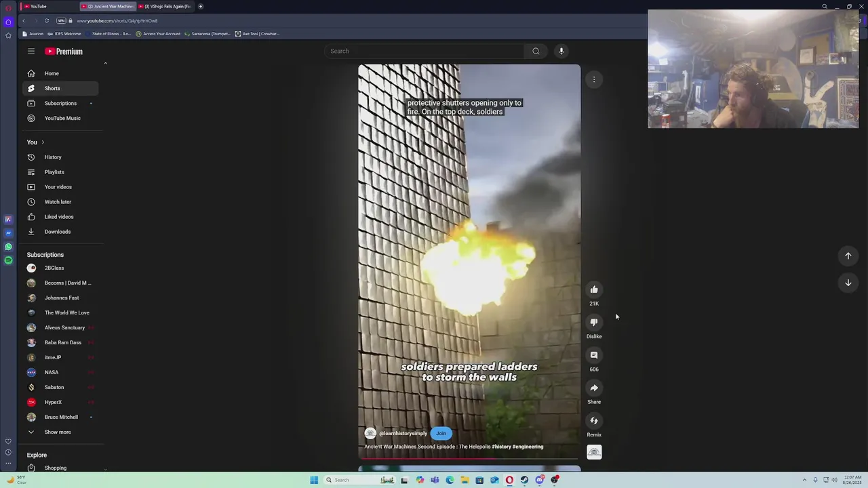Open Spotify in Opera sidebar

[8, 260]
